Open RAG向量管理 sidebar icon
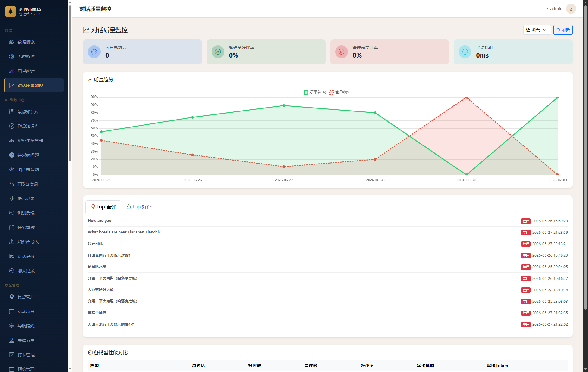This screenshot has width=588, height=372. click(12, 141)
